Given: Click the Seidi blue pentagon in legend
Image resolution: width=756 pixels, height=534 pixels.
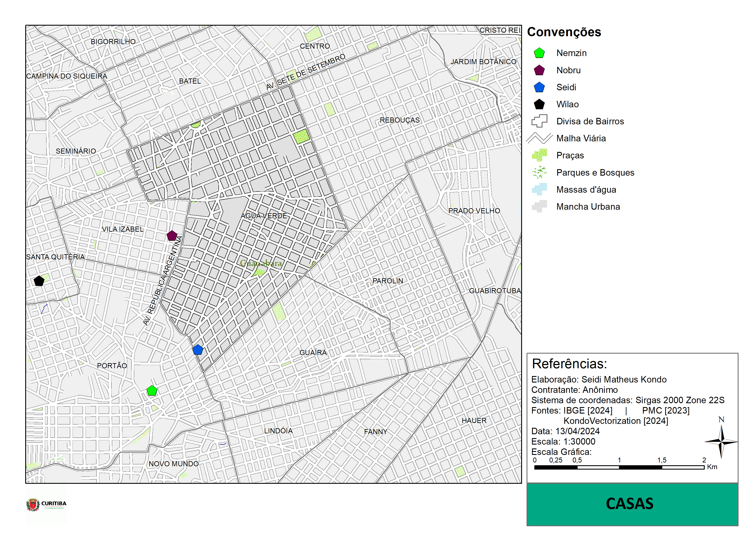Looking at the screenshot, I should pos(539,87).
